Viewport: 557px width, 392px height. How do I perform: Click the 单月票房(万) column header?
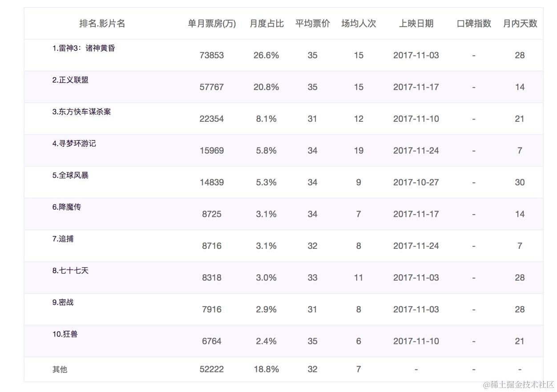[x=212, y=24]
